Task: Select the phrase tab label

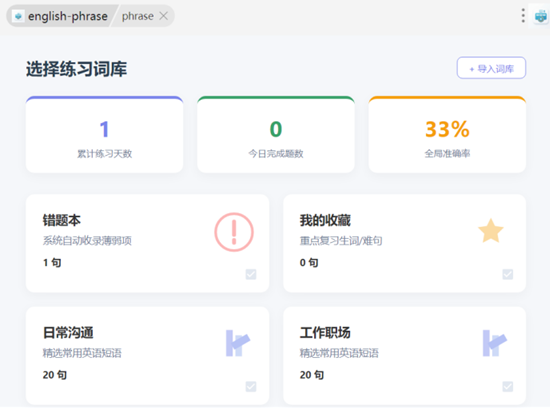Action: (138, 16)
